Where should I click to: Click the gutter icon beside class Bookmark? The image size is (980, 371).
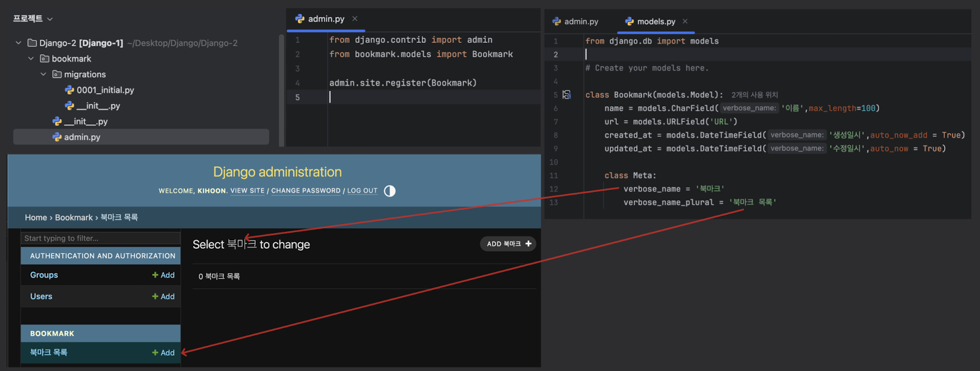coord(567,95)
